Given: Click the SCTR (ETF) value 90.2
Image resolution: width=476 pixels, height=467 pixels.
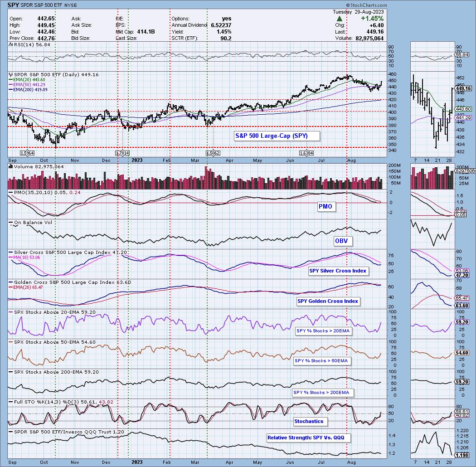Looking at the screenshot, I should (x=226, y=38).
